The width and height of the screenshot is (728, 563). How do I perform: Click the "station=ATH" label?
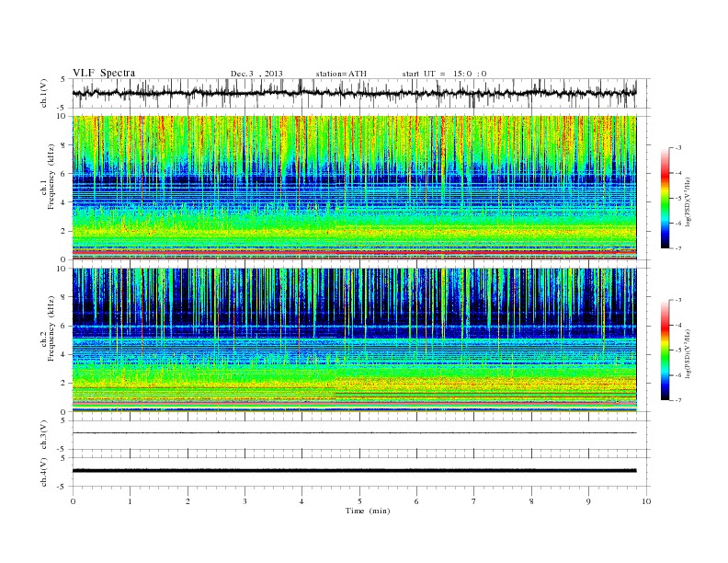[x=341, y=74]
